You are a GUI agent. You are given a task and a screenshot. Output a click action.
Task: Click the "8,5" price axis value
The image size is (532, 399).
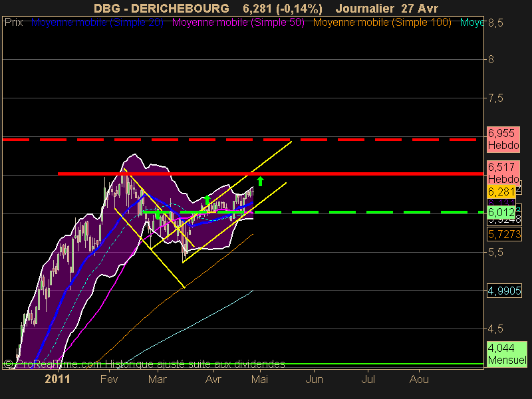495,23
